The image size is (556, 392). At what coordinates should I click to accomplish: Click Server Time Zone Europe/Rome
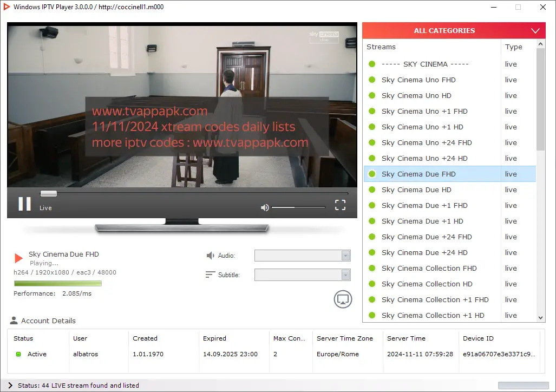(338, 354)
